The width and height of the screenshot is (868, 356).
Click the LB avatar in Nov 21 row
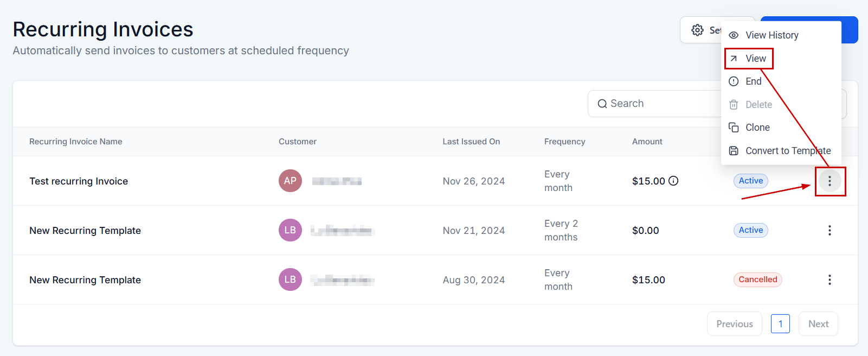[290, 230]
